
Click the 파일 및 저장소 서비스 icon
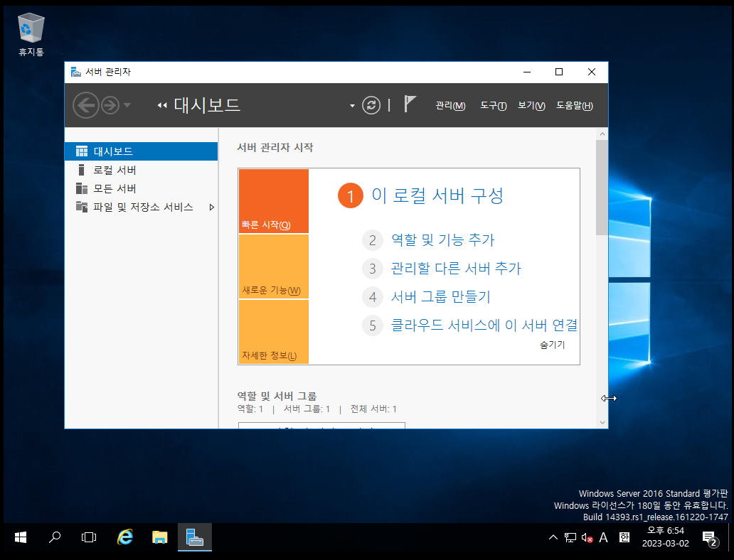[82, 207]
